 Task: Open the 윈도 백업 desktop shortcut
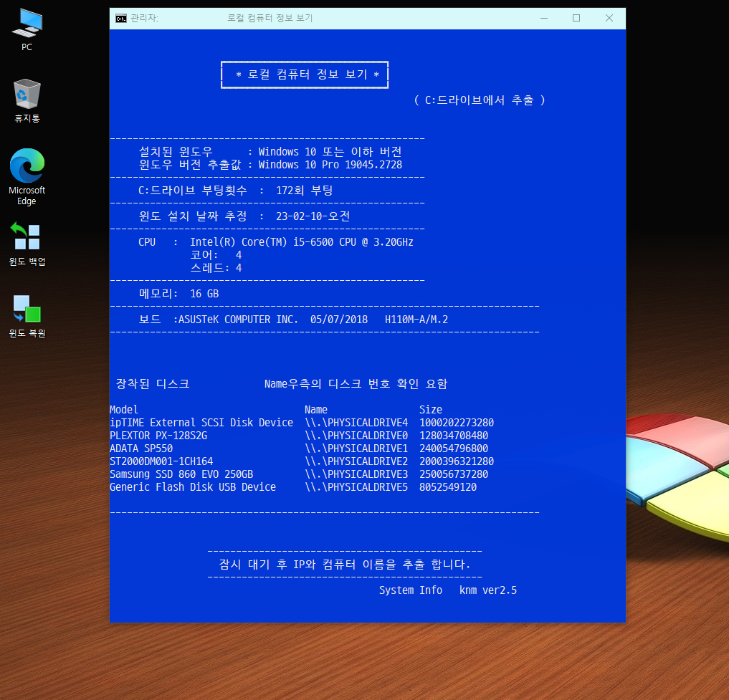pyautogui.click(x=27, y=244)
